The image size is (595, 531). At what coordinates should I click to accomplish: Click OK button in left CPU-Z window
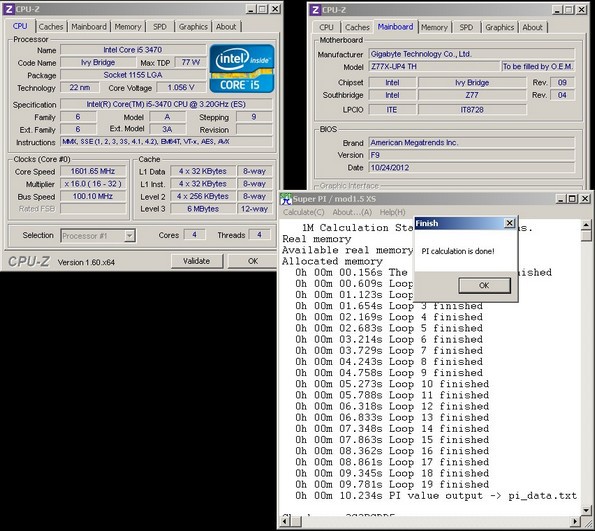[253, 261]
